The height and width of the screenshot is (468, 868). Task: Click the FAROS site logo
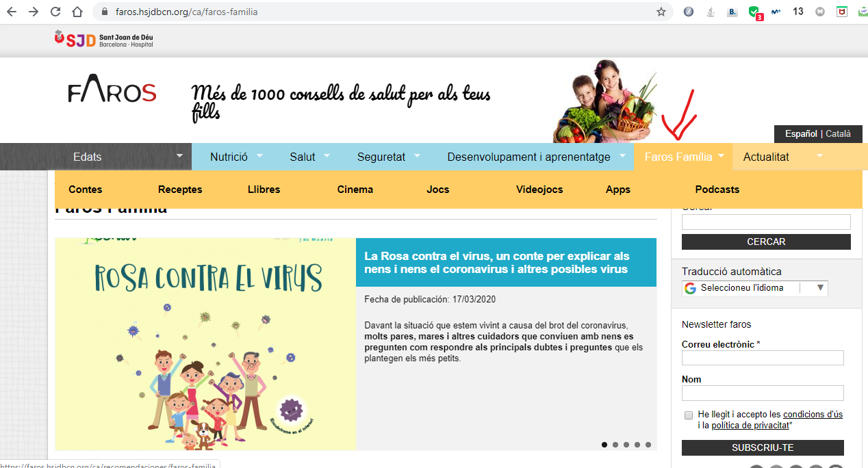pos(112,92)
